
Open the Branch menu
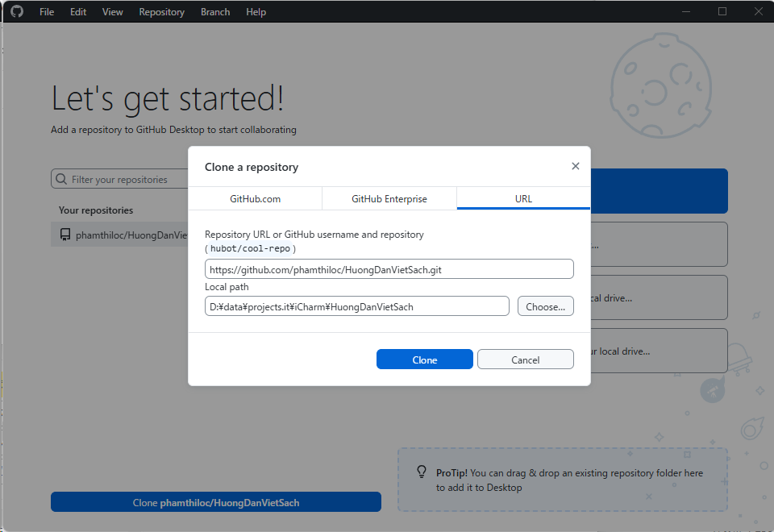(215, 12)
